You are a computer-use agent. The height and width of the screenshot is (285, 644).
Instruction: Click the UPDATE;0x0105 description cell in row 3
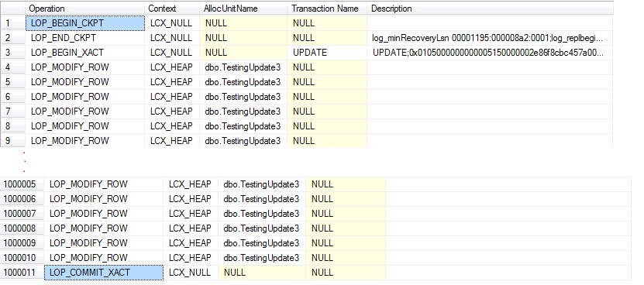[491, 53]
